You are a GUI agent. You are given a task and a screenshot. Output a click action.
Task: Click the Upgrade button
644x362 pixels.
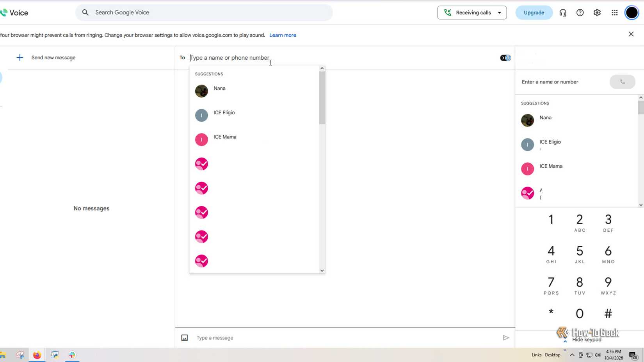pos(534,12)
